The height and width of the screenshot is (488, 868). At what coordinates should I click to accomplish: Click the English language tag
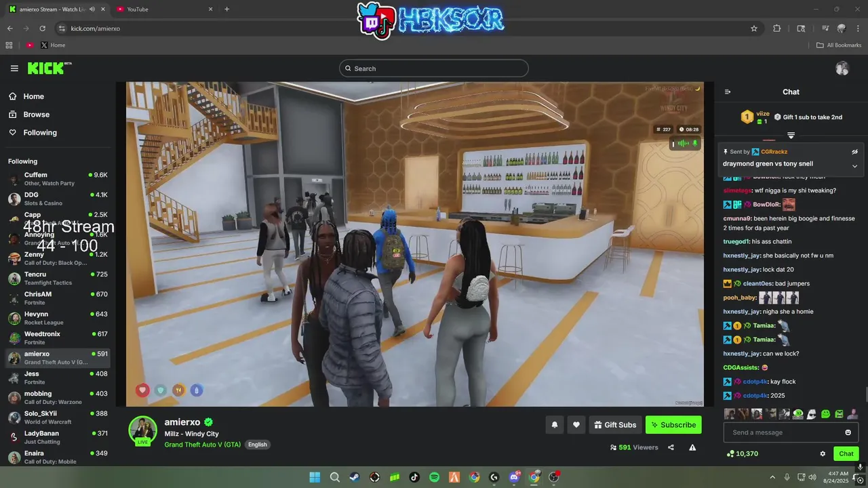[257, 445]
